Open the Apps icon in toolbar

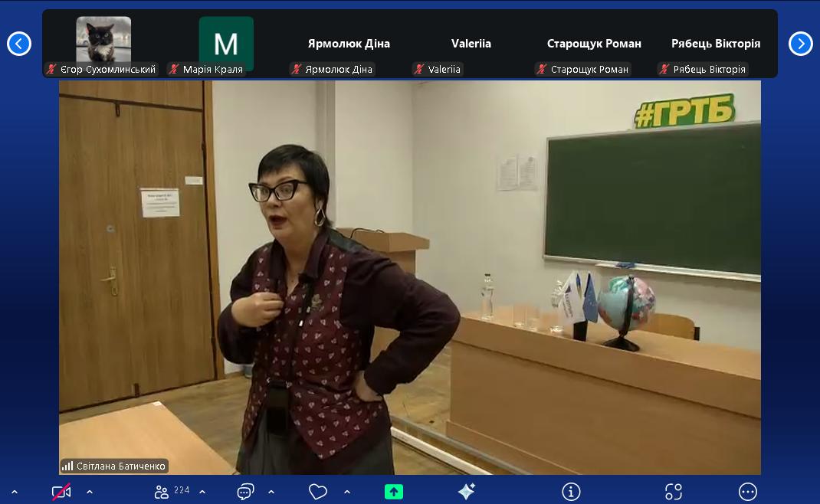click(674, 492)
